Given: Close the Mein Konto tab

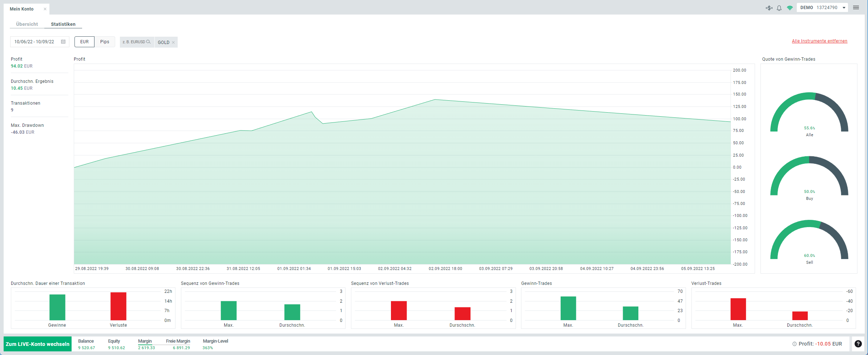Looking at the screenshot, I should coord(45,9).
